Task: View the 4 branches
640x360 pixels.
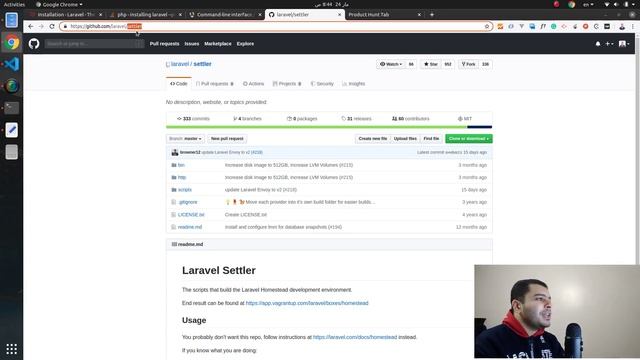Action: tap(247, 118)
